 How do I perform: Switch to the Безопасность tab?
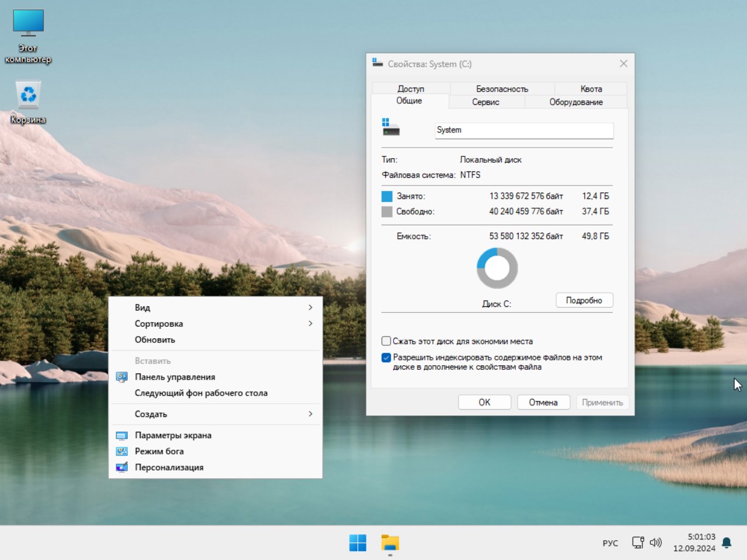tap(502, 89)
